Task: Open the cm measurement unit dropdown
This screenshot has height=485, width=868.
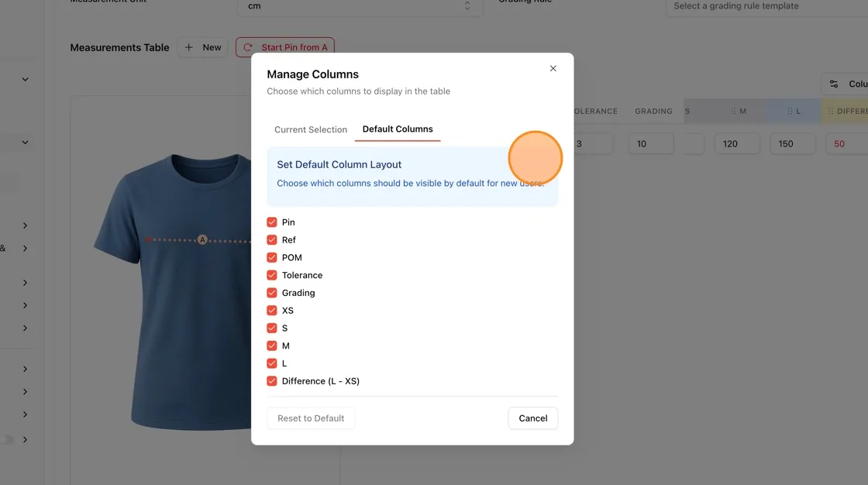Action: pyautogui.click(x=360, y=6)
